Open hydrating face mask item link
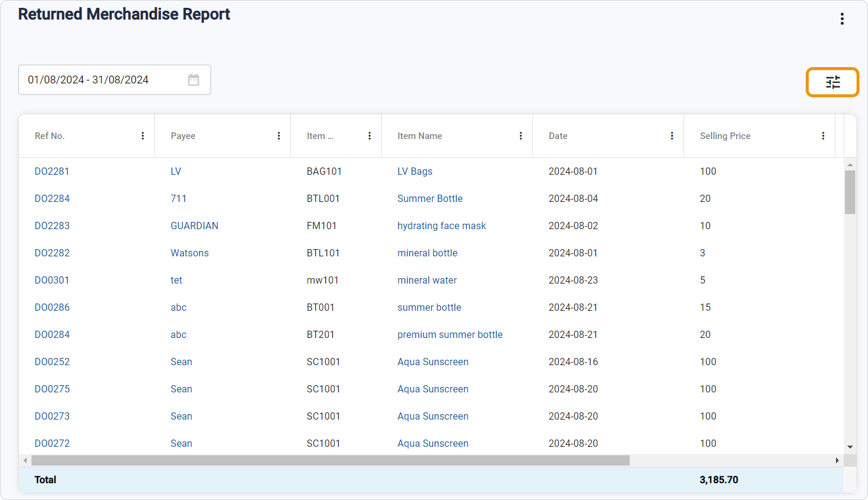868x500 pixels. [442, 226]
